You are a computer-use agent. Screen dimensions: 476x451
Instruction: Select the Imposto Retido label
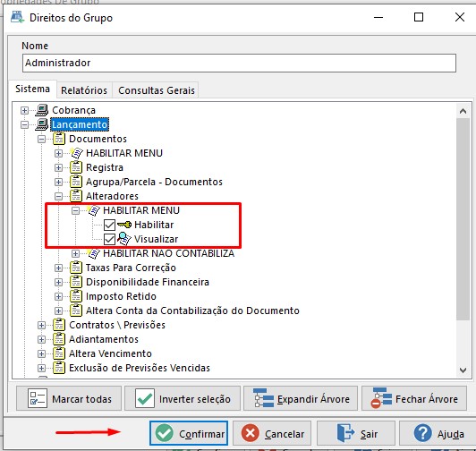pyautogui.click(x=121, y=296)
